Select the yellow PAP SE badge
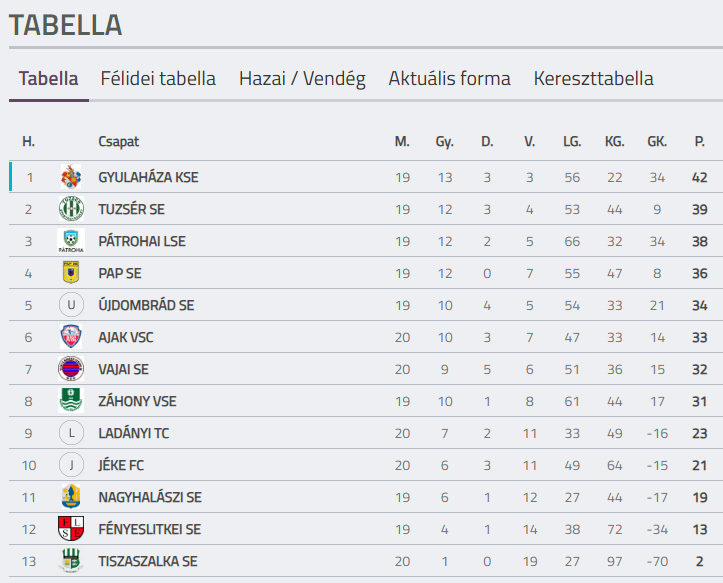The height and width of the screenshot is (583, 723). click(x=71, y=273)
